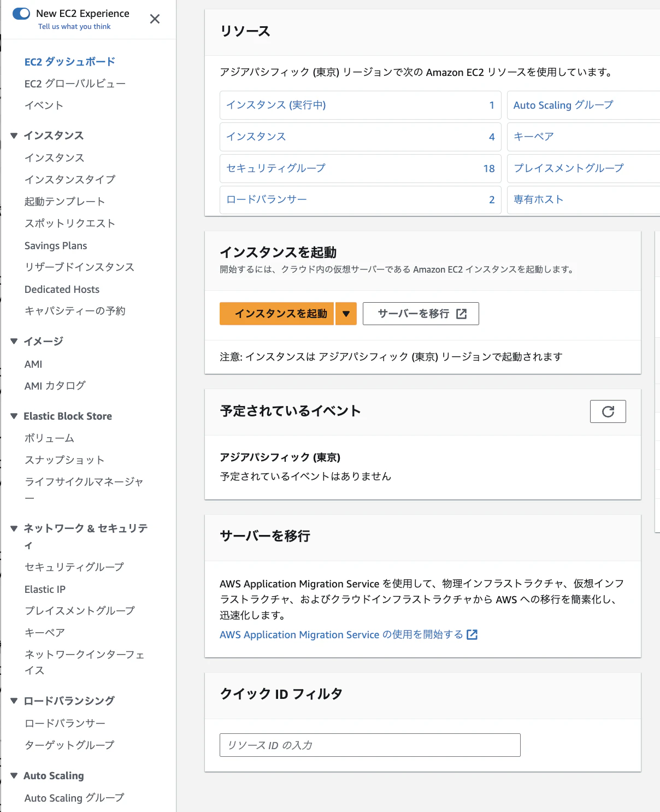This screenshot has height=812, width=660.
Task: Open 専有ホスト resource tile
Action: (584, 200)
